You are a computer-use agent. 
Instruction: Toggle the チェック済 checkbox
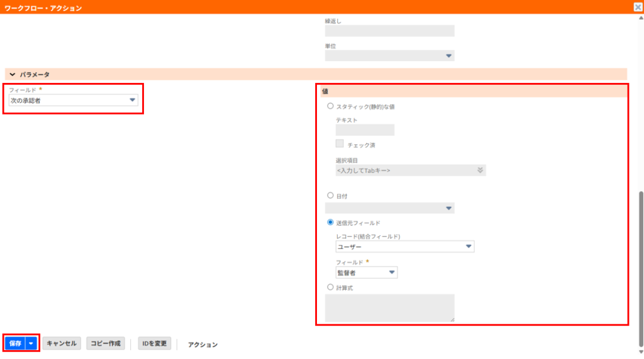point(340,144)
